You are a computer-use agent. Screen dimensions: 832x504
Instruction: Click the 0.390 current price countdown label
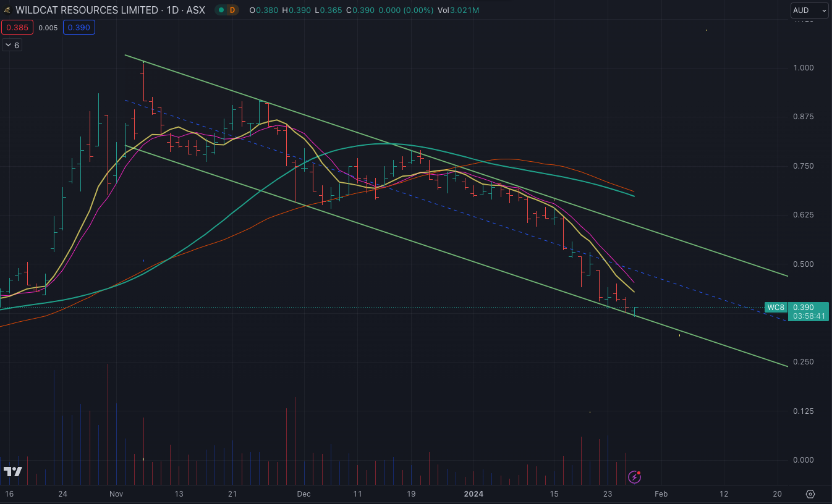pyautogui.click(x=809, y=312)
